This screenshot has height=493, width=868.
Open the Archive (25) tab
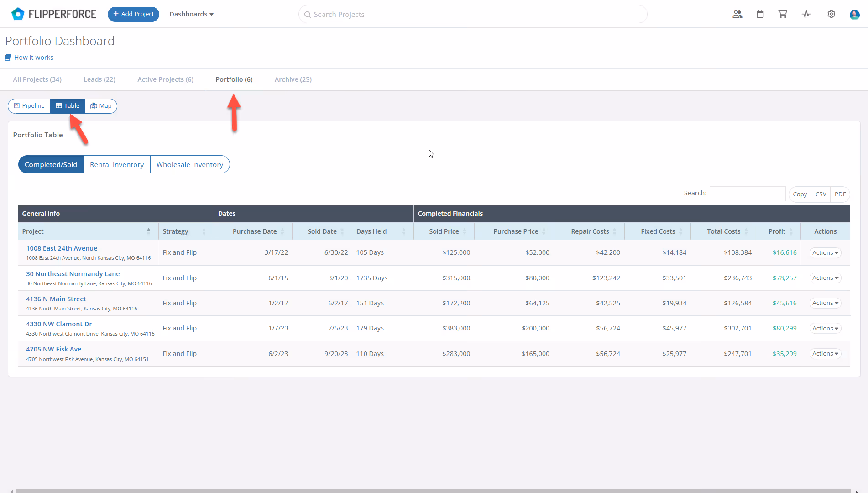click(293, 79)
